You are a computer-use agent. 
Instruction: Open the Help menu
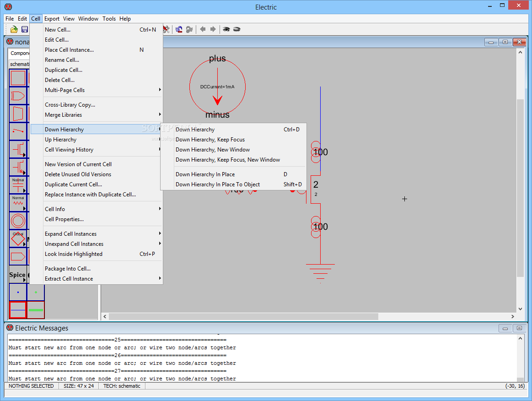pos(125,19)
